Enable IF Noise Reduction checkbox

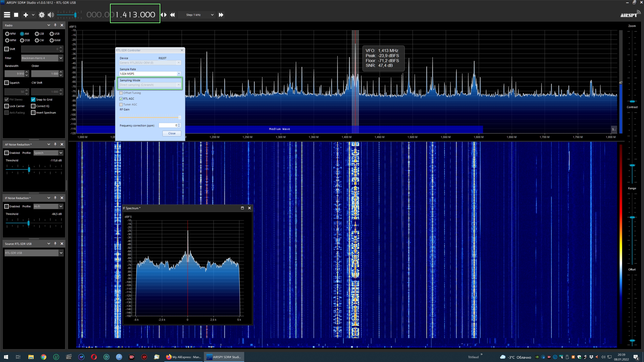point(7,206)
